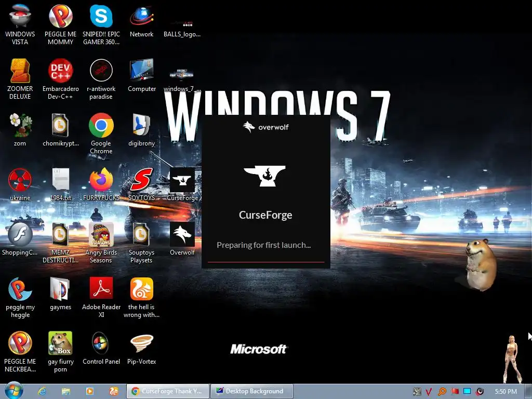The height and width of the screenshot is (399, 532).
Task: Select the 1984.txt file icon
Action: click(60, 184)
